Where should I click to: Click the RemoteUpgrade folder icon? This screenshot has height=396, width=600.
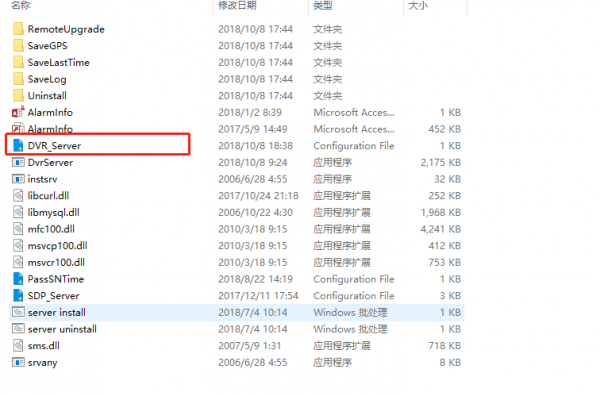click(x=18, y=29)
